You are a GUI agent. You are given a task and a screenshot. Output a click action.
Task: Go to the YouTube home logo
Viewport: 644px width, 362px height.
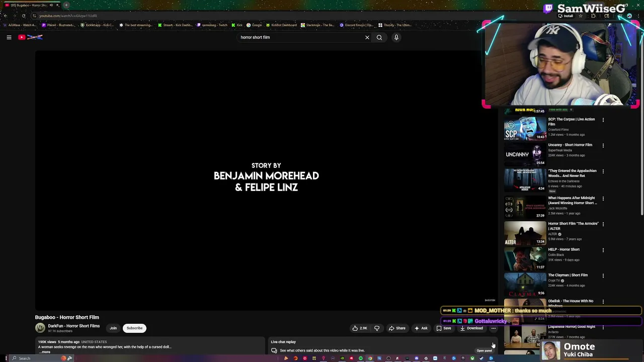[31, 37]
